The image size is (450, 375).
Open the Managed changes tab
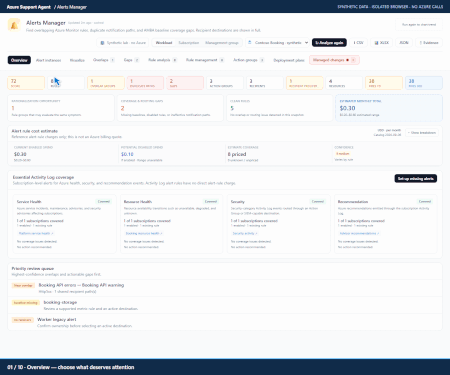pos(334,60)
